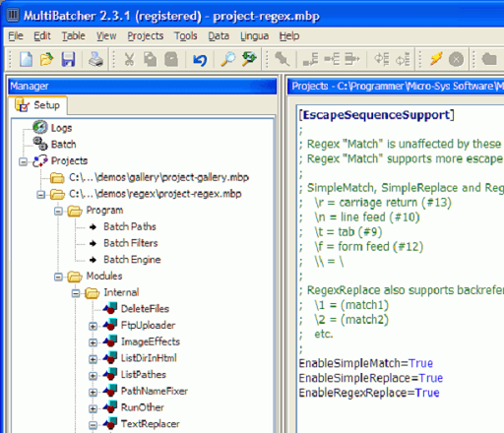
Task: Click the Print toolbar icon
Action: tap(95, 60)
